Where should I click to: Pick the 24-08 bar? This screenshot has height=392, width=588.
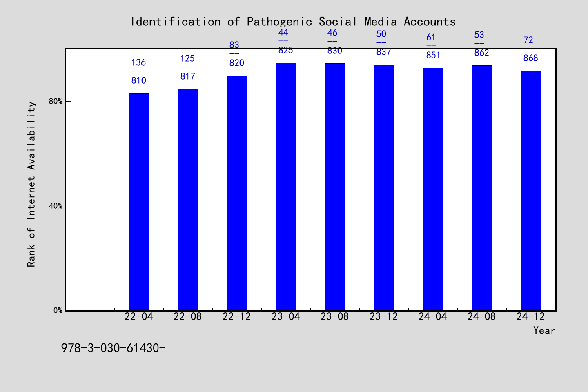click(482, 188)
